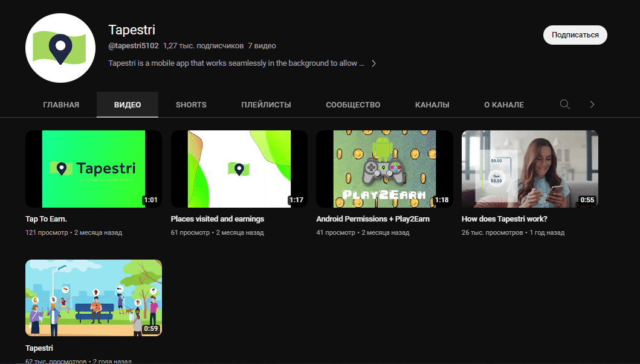Switch to the КАНАЛЫ tab

tap(432, 104)
